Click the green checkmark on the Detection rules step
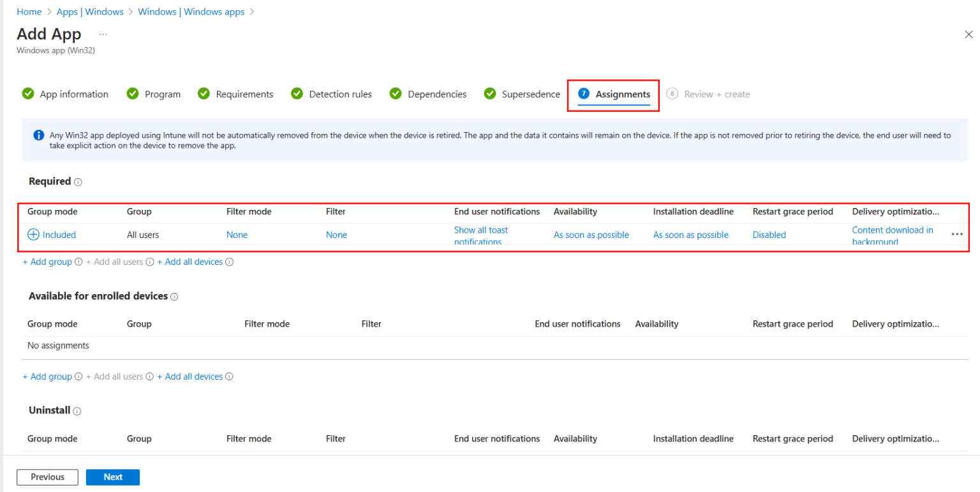The height and width of the screenshot is (492, 980). 297,93
